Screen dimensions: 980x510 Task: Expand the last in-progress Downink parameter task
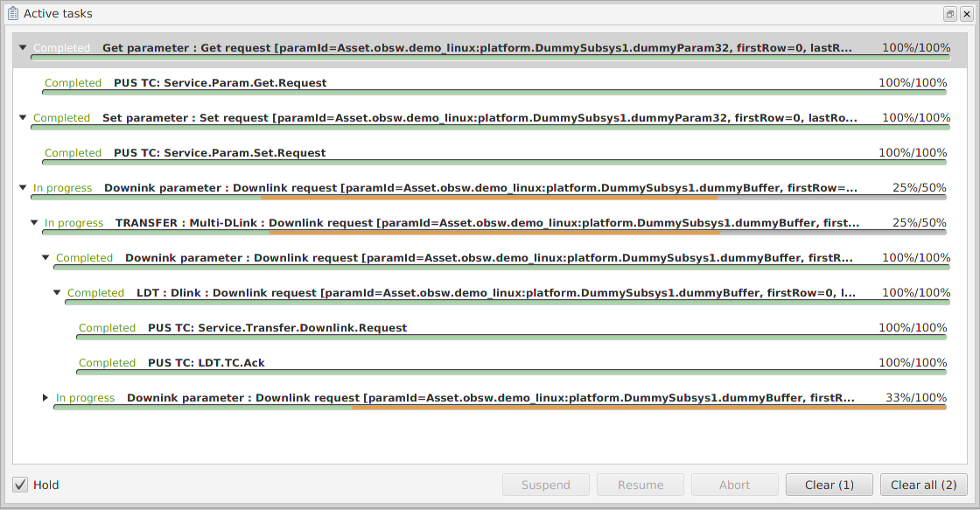tap(45, 398)
